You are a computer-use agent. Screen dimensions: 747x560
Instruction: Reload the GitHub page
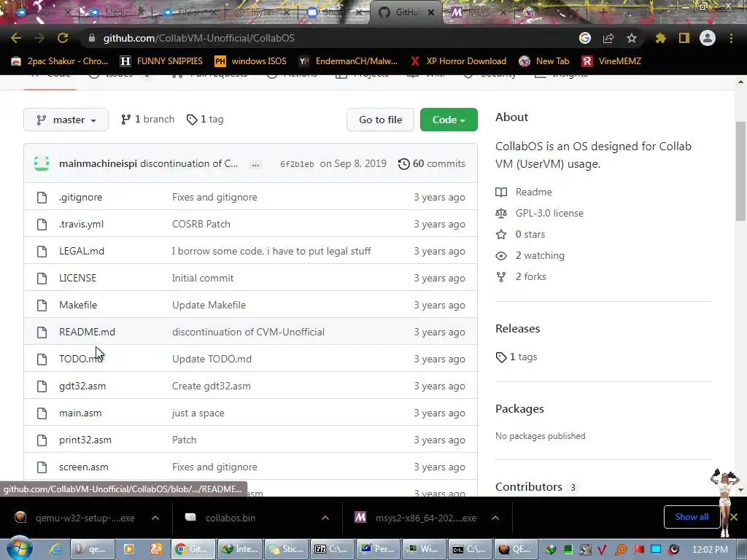tap(63, 38)
